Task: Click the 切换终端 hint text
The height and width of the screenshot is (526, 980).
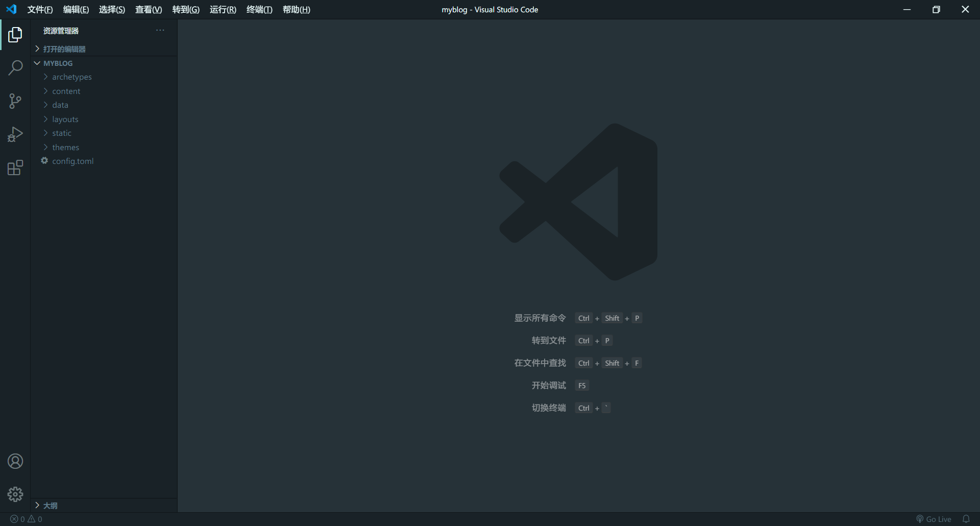Action: point(549,408)
